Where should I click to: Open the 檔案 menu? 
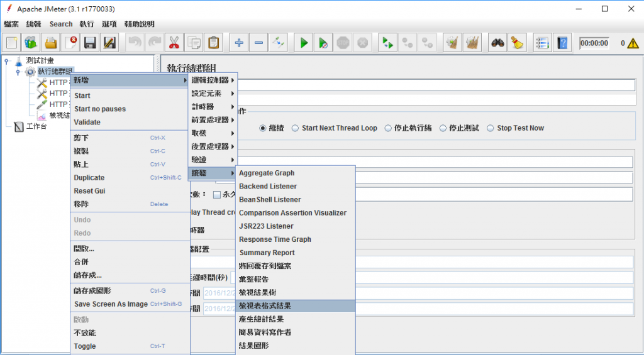click(11, 24)
